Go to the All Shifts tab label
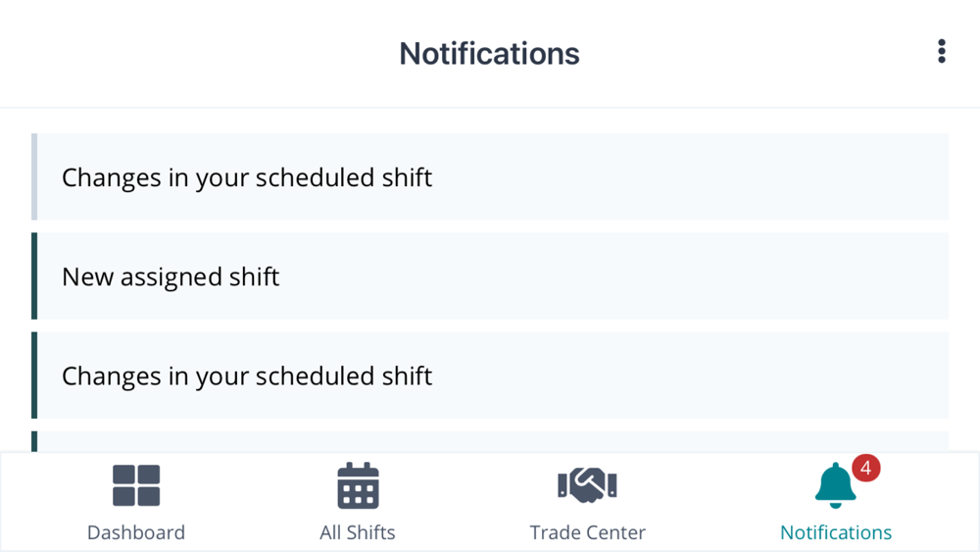980x552 pixels. [x=358, y=532]
